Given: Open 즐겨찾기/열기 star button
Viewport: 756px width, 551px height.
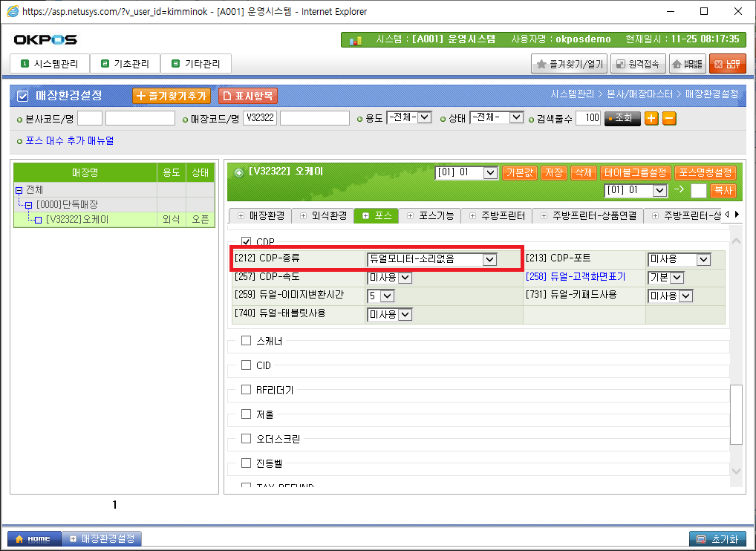Looking at the screenshot, I should pyautogui.click(x=570, y=65).
